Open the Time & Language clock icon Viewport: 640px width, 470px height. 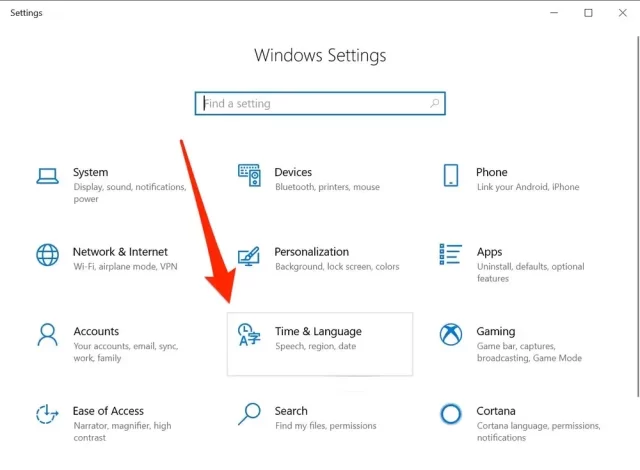249,335
